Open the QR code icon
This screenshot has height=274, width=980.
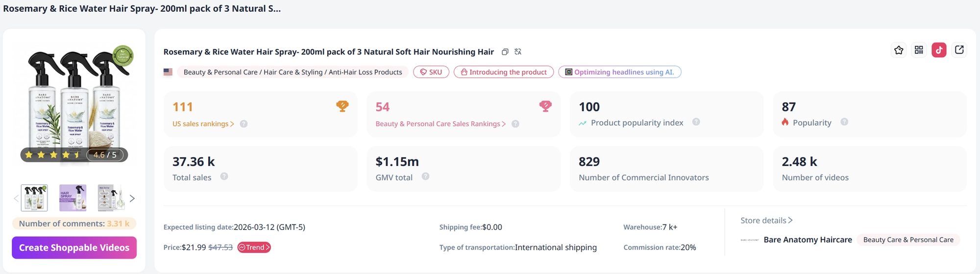click(x=919, y=50)
